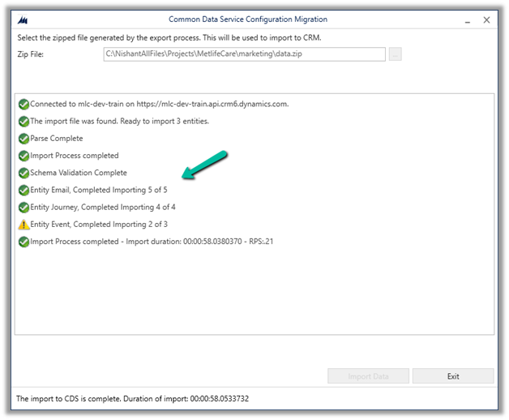
Task: Close the Configuration Migration window
Action: click(x=485, y=19)
